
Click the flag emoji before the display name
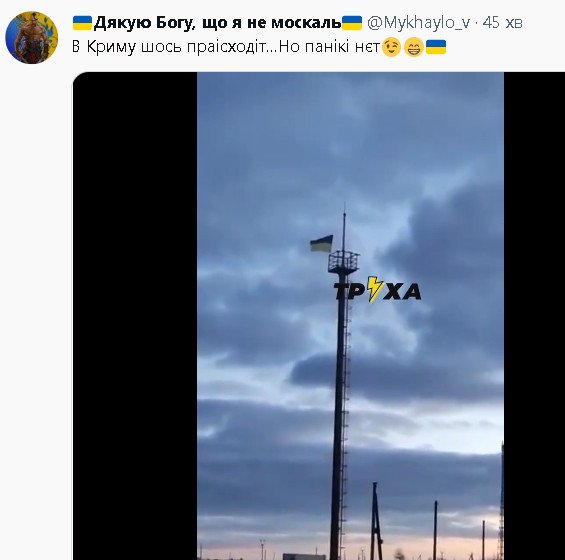click(83, 23)
